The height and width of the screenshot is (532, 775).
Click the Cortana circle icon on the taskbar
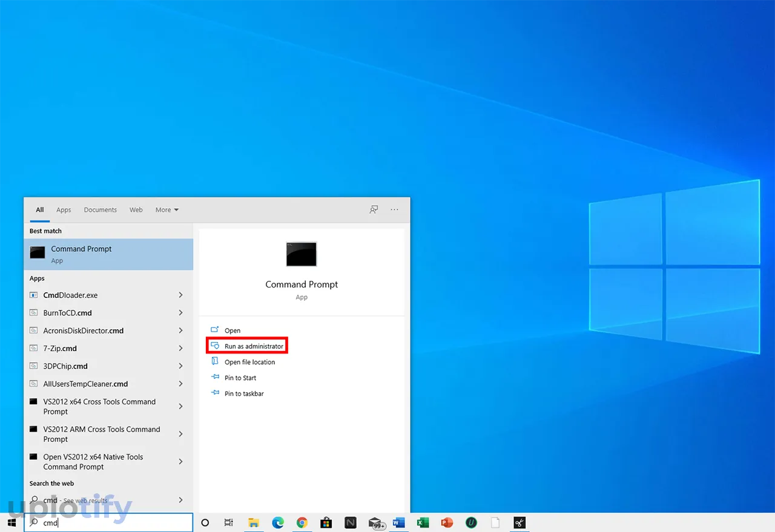pos(205,522)
